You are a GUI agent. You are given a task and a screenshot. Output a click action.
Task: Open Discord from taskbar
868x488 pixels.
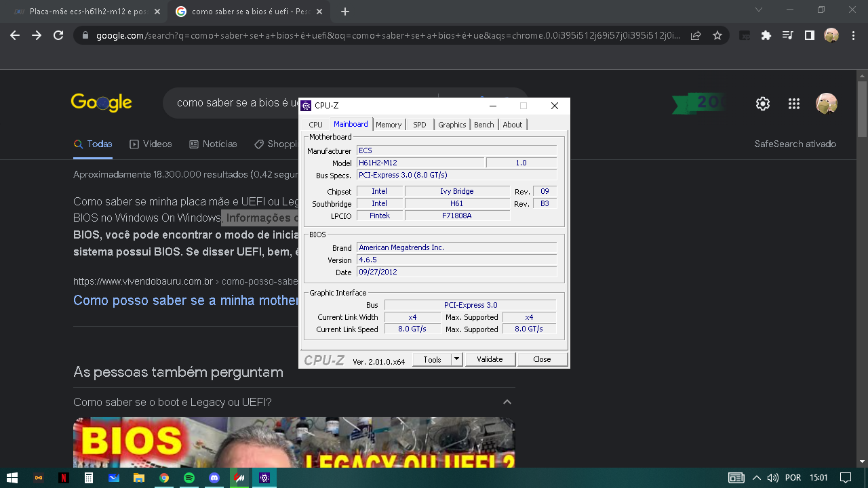(x=214, y=478)
